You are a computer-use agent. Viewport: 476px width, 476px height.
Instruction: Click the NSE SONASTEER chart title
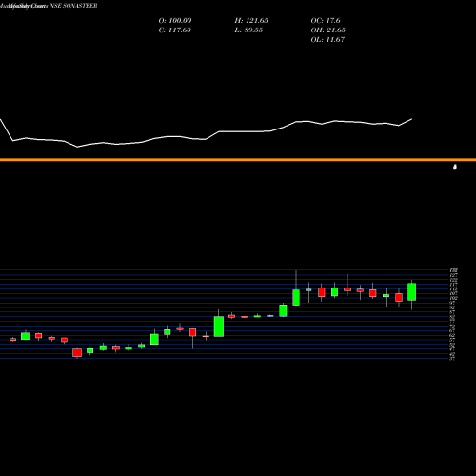tap(73, 6)
